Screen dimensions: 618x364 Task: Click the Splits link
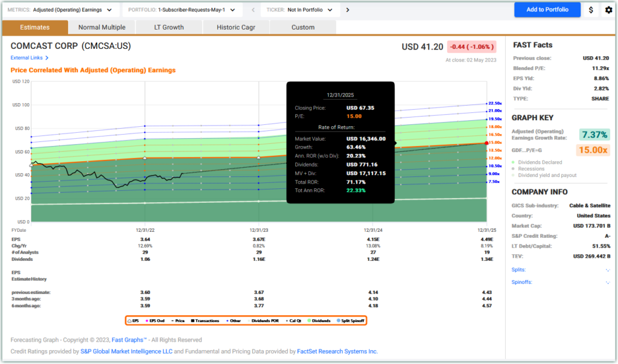point(518,270)
